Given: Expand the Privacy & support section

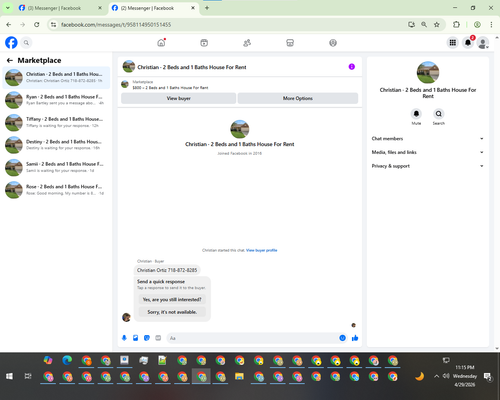Looking at the screenshot, I should pyautogui.click(x=428, y=166).
